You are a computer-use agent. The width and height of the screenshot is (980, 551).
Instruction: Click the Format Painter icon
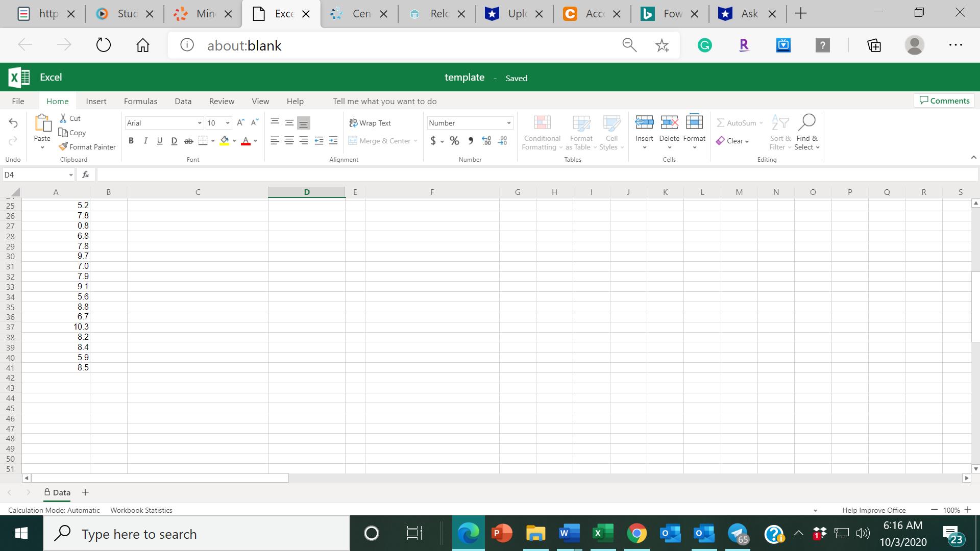point(63,147)
